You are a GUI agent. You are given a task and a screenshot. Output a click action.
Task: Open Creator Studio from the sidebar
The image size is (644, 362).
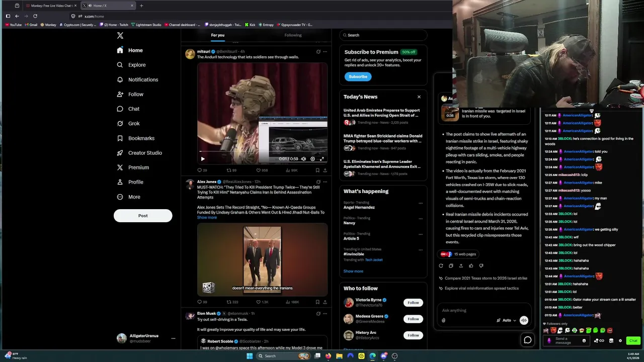(139, 153)
